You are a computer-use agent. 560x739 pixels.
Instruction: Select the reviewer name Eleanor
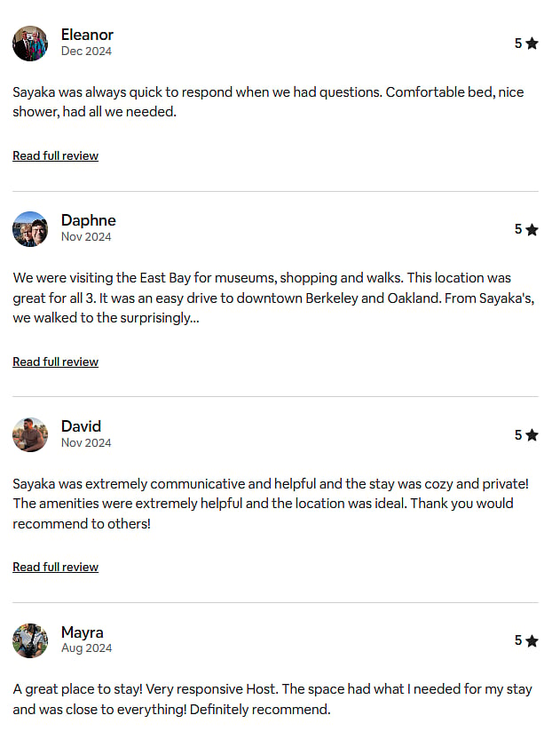(x=87, y=35)
